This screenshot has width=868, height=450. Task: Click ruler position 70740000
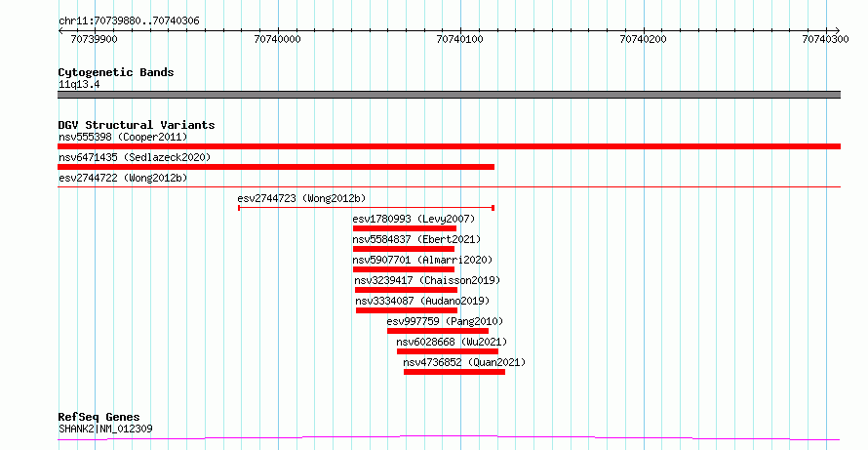tap(277, 39)
